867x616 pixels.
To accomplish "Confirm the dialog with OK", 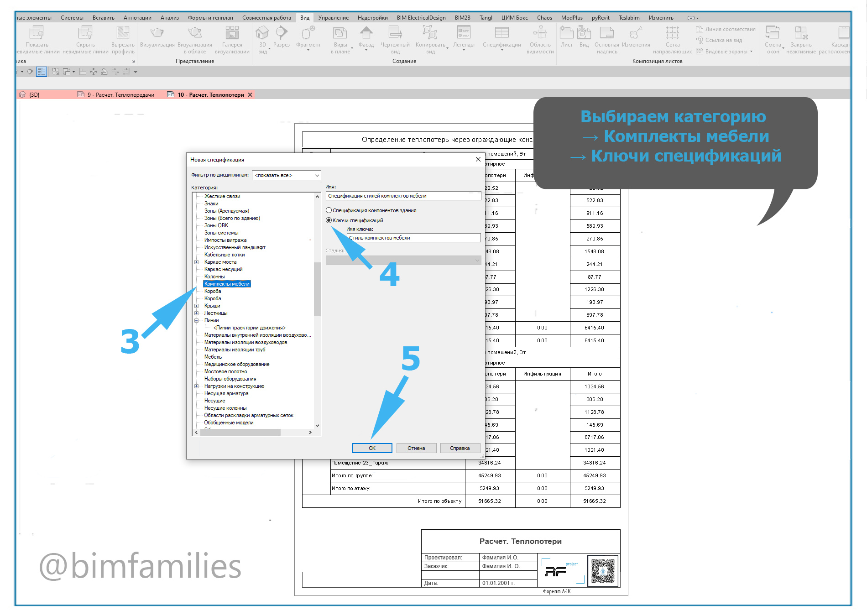I will [372, 448].
